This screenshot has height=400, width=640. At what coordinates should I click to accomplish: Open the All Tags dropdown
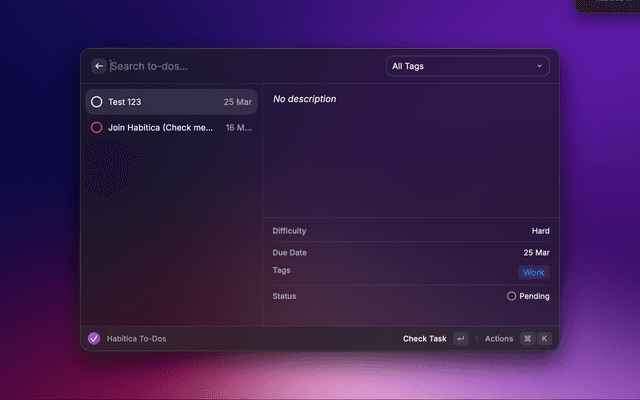[467, 66]
